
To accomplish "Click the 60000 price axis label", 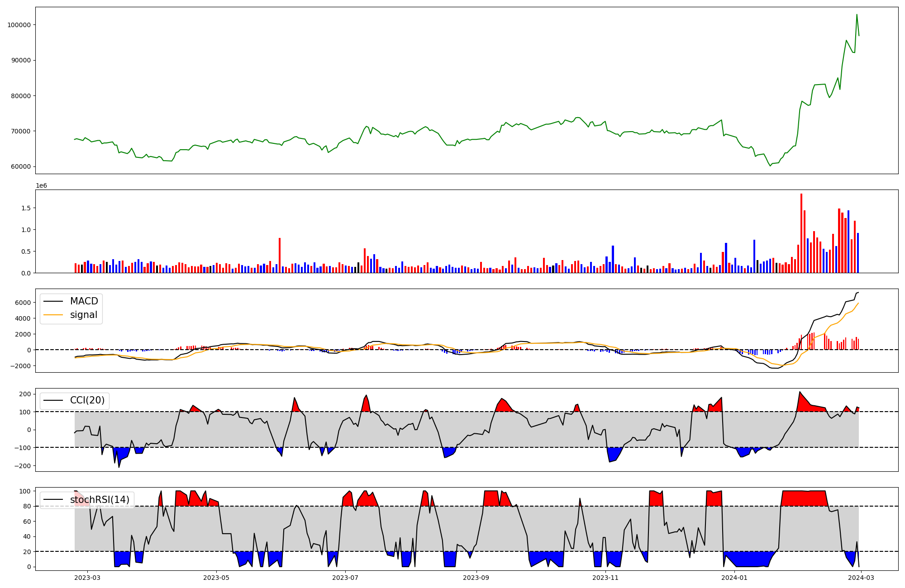I will click(21, 166).
